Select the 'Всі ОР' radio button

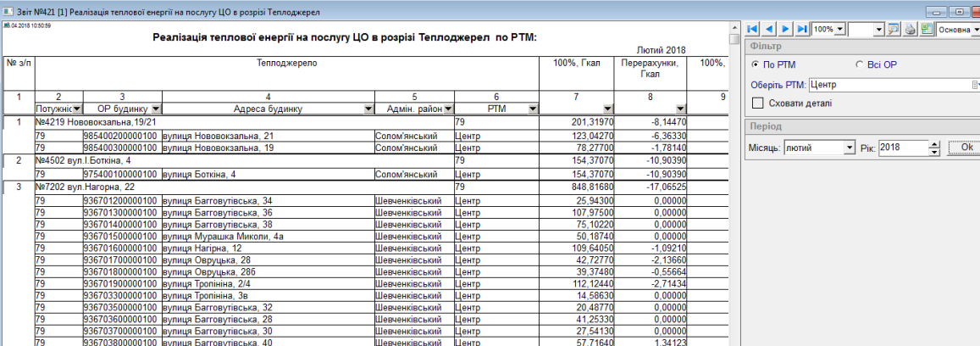pos(859,64)
